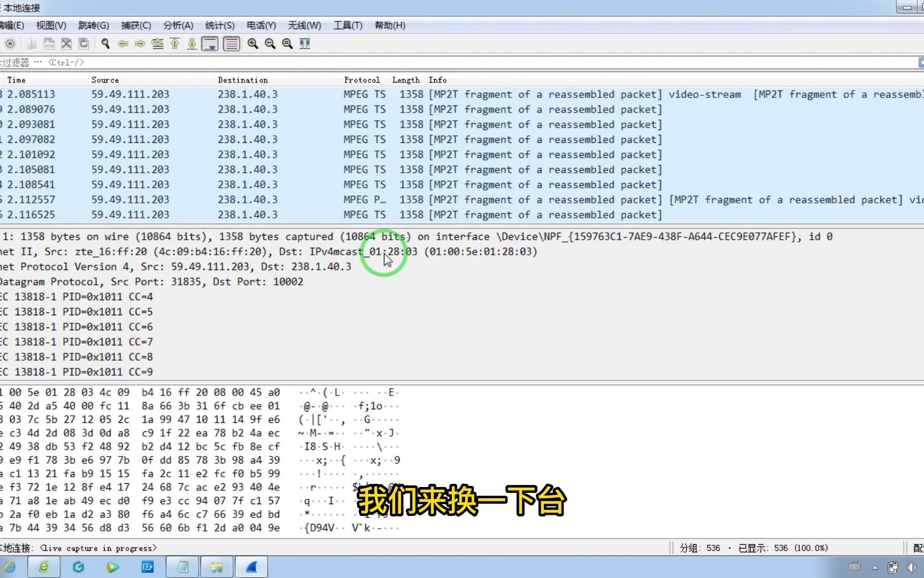Viewport: 924px width, 578px height.
Task: Open the 工具(T) menu
Action: tap(348, 26)
